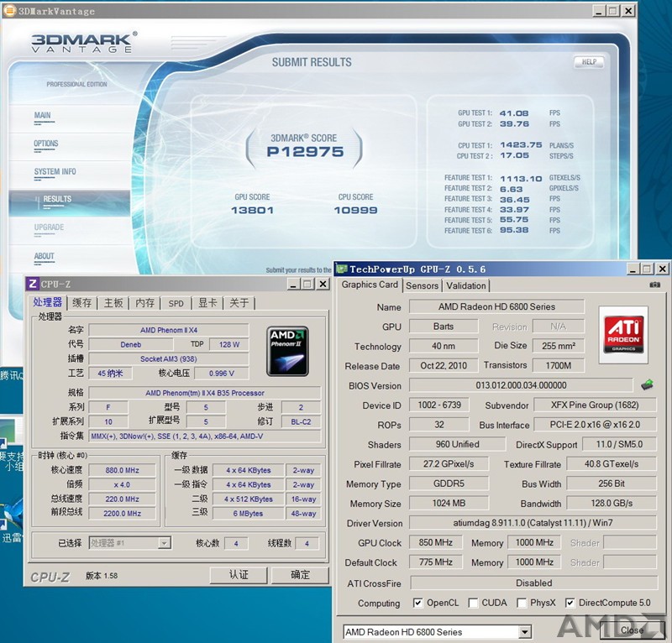The image size is (672, 643).
Task: Click the 3DMark Vantage title bar icon
Action: tap(9, 11)
